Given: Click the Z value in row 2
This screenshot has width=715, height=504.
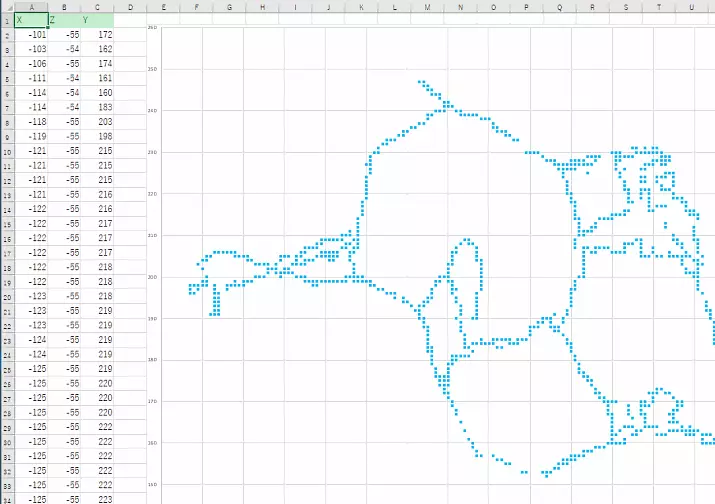Looking at the screenshot, I should pos(64,35).
